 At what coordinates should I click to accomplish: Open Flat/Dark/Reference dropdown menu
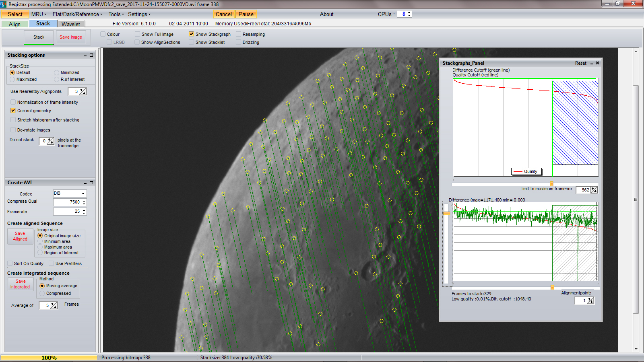(x=77, y=14)
